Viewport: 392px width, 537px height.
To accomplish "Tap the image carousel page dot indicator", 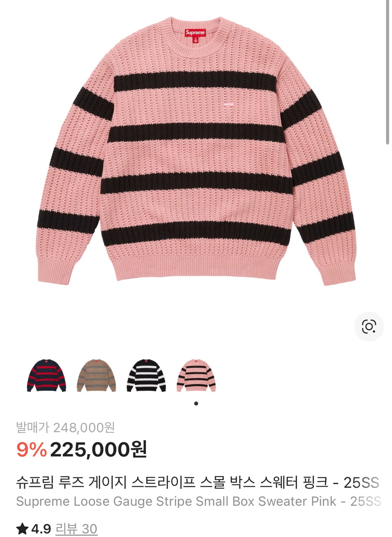I will point(196,403).
